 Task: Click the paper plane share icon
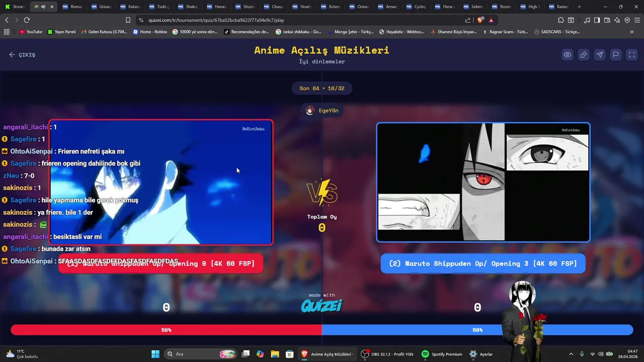[600, 55]
